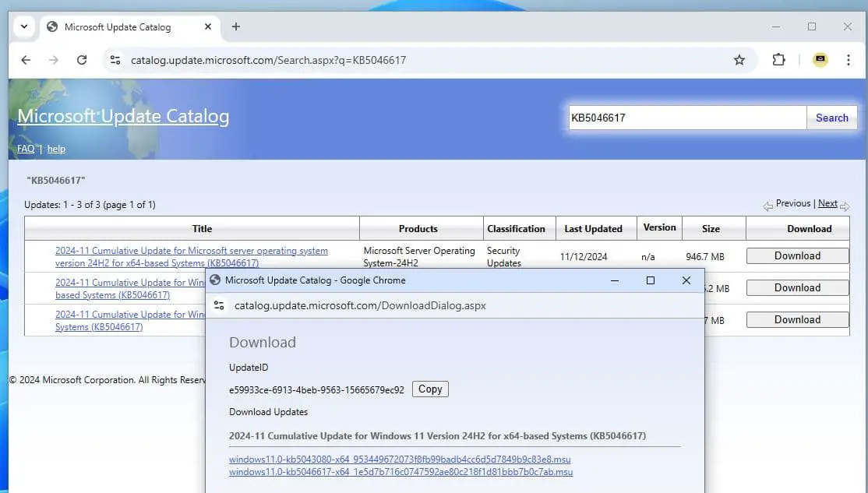Copy the UpdateID with Copy button

(x=430, y=389)
